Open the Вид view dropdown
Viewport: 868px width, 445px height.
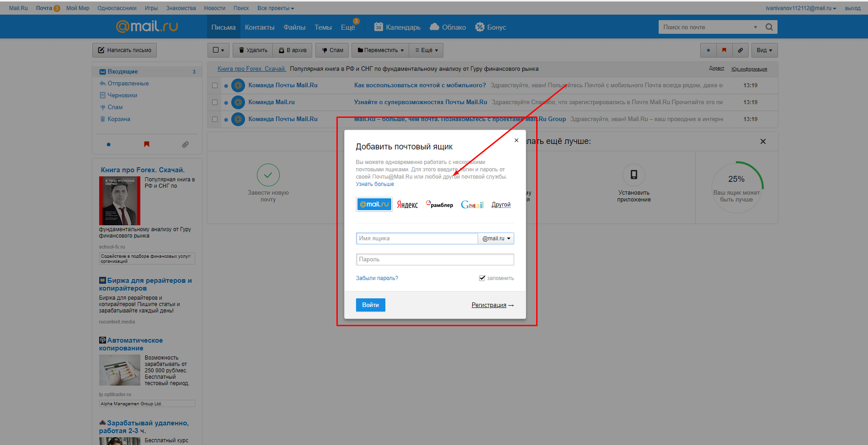[764, 50]
